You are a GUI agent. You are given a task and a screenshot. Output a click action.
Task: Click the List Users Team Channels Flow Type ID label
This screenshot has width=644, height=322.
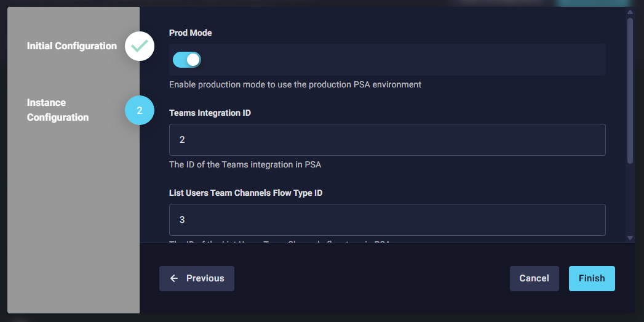[x=246, y=193]
